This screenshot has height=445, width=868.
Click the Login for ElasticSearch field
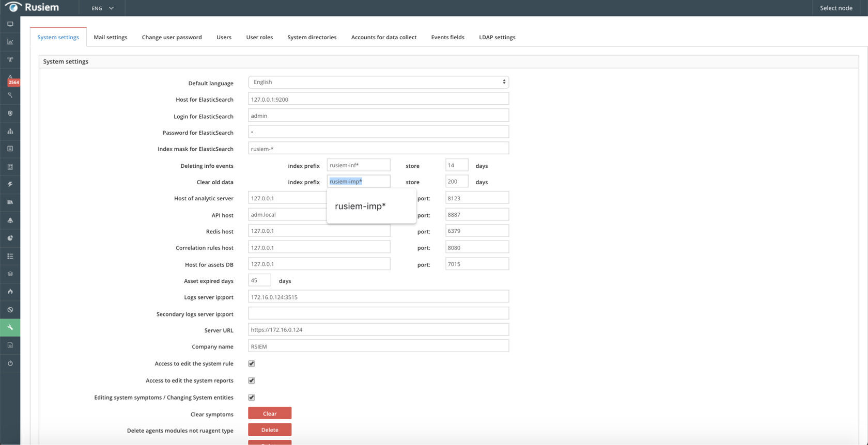pos(378,116)
